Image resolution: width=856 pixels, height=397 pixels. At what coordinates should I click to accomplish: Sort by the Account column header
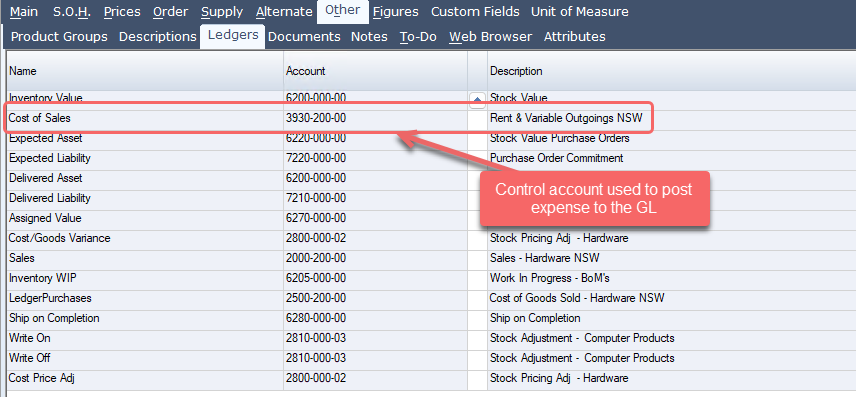(x=376, y=71)
